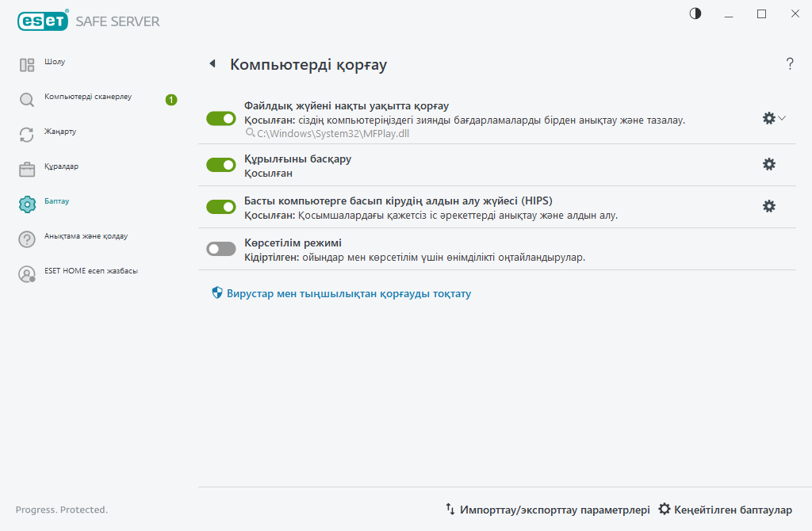
Task: Open settings gear for HIPS module
Action: 768,206
